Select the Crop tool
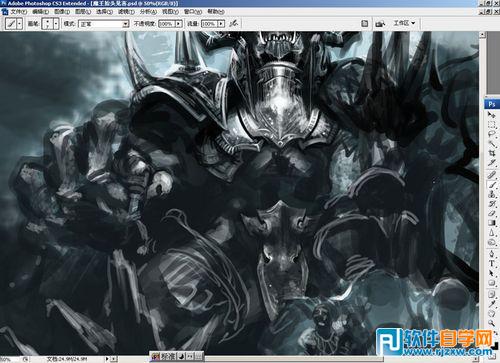The width and height of the screenshot is (500, 363). [492, 153]
